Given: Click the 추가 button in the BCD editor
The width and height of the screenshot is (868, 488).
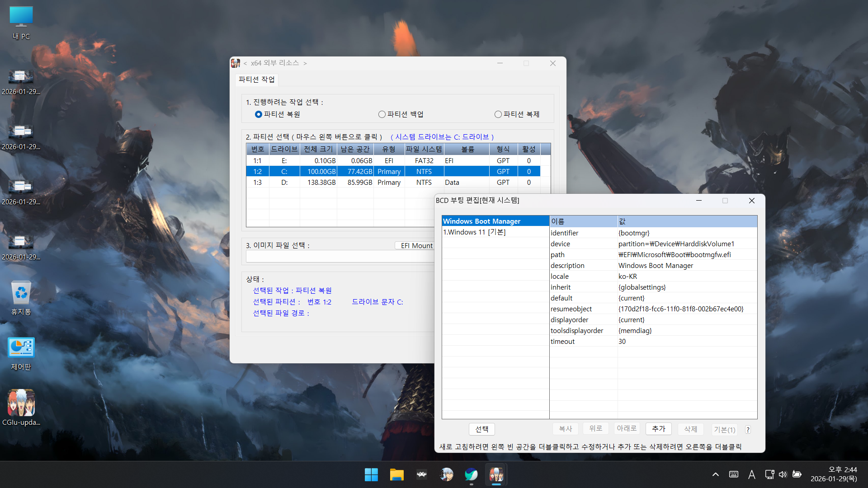Looking at the screenshot, I should 658,429.
